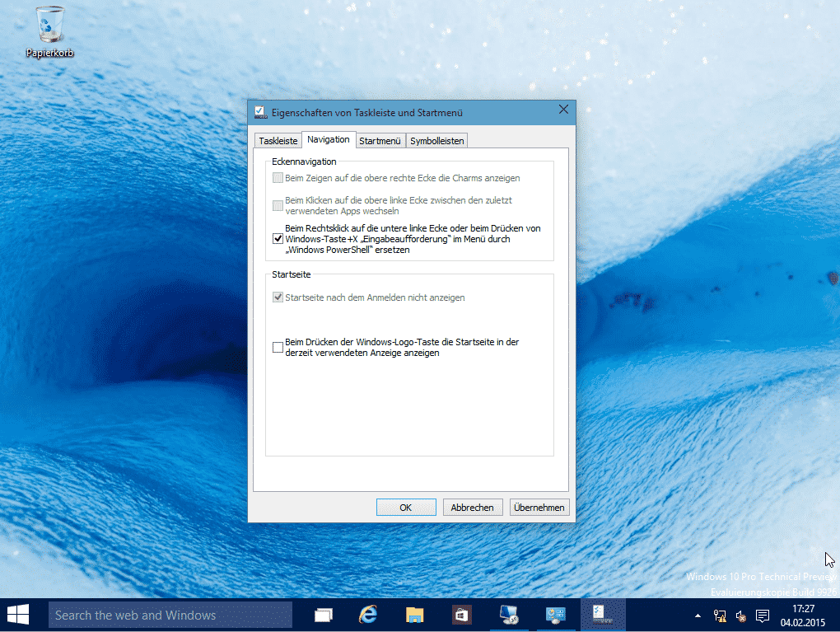Focus the Search the web and Windows box

point(170,615)
